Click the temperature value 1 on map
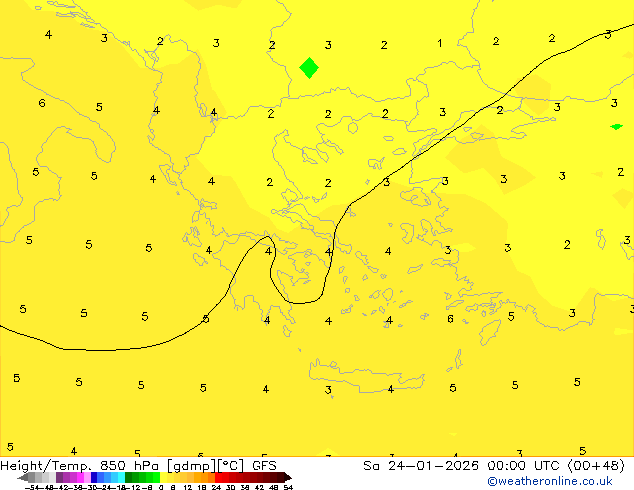634x490 pixels. click(x=440, y=43)
